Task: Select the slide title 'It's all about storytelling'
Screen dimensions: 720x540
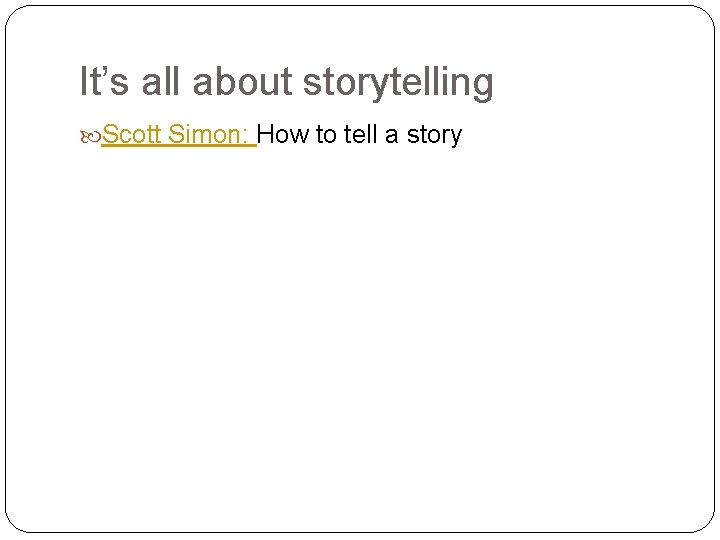Action: 287,83
